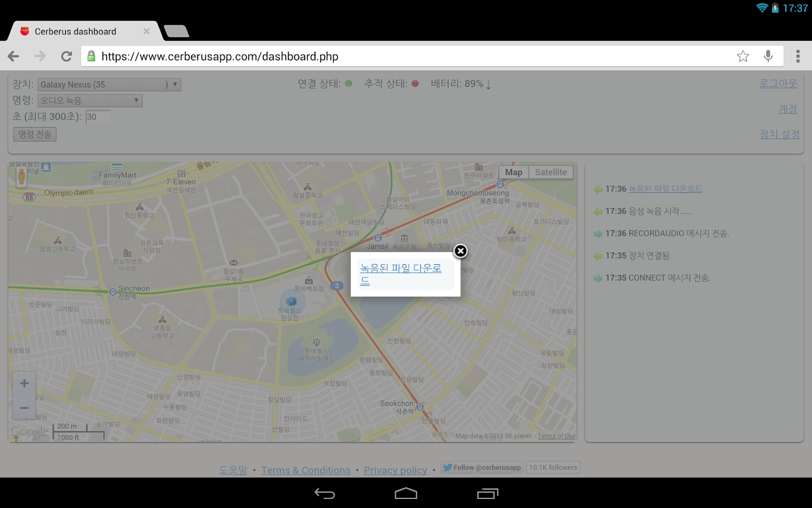Click the Twitter bird on the Follow button
The image size is (812, 508).
point(448,467)
